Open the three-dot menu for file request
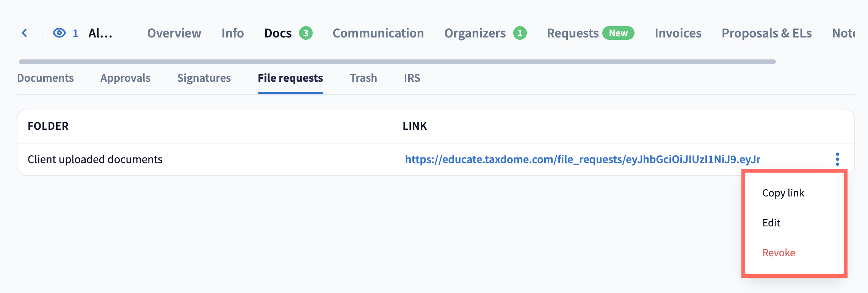 click(837, 159)
